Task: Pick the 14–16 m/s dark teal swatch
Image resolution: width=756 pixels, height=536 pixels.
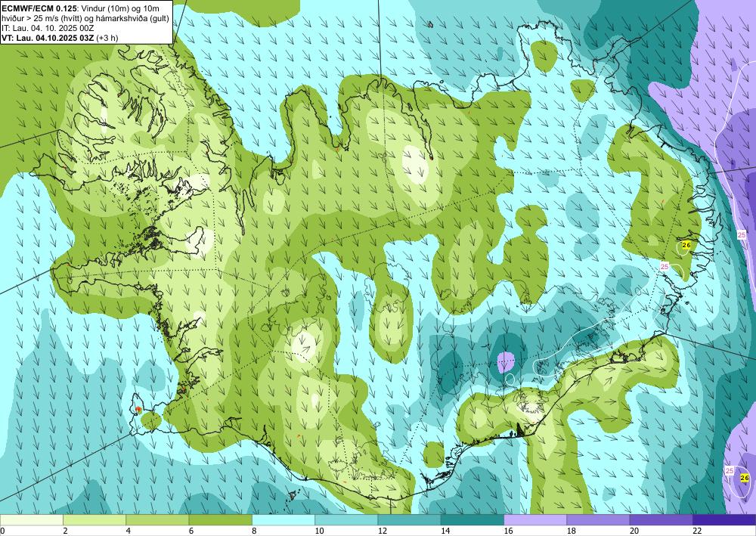Action: pyautogui.click(x=472, y=520)
